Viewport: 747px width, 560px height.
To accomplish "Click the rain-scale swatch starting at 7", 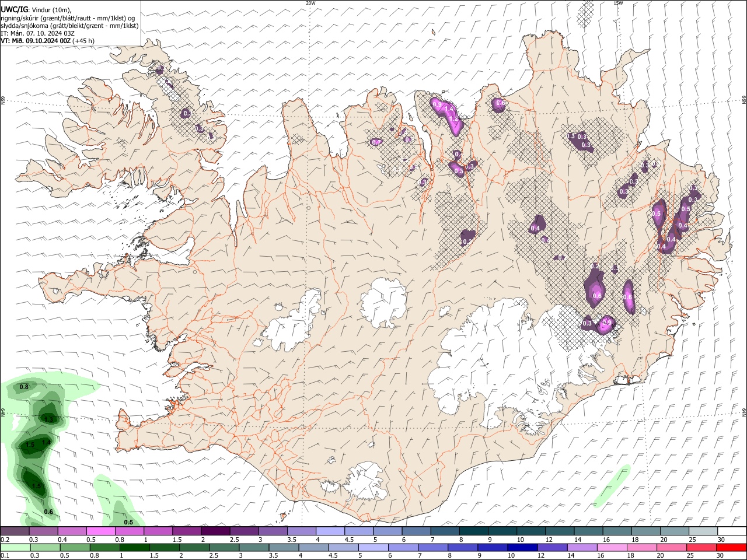I will pyautogui.click(x=433, y=547).
